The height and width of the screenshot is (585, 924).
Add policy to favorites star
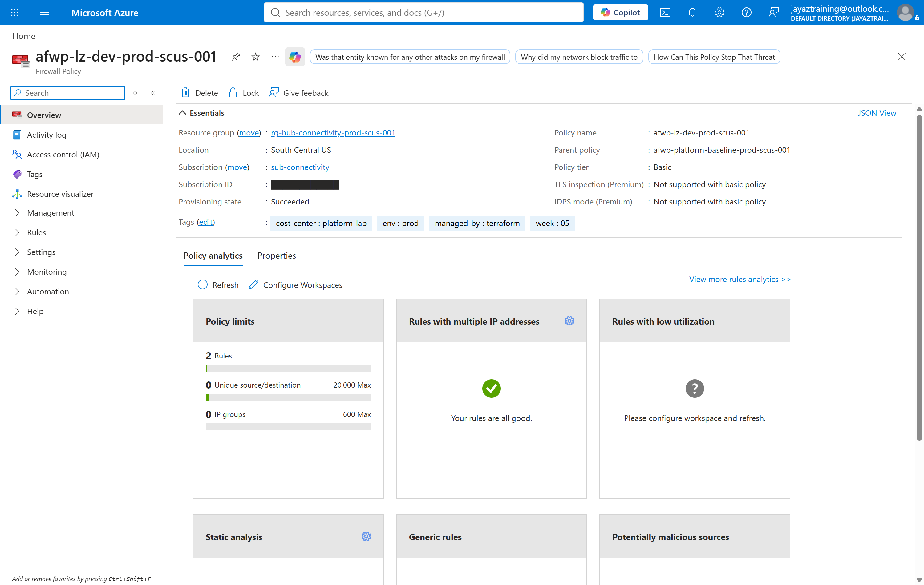[256, 57]
